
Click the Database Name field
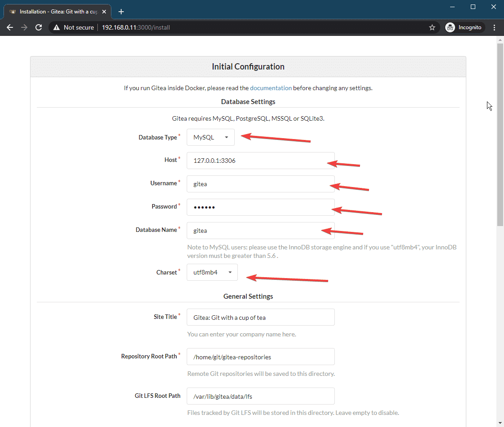click(x=261, y=231)
